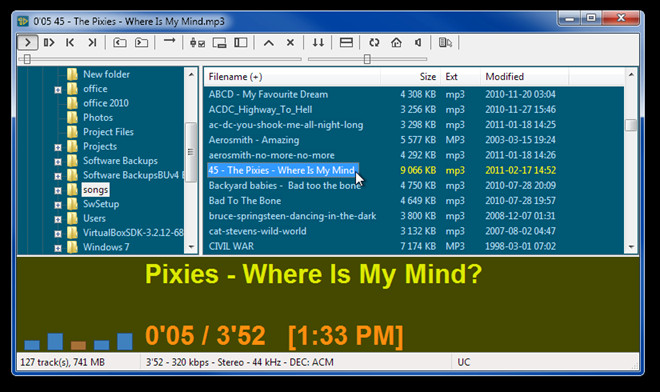Click the playlist books icon
This screenshot has width=660, height=392.
(445, 43)
